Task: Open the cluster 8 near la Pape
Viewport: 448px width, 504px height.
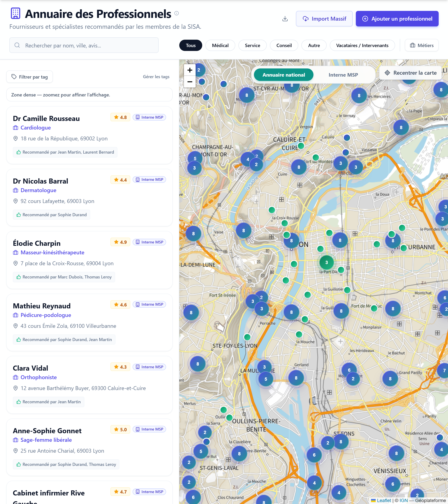Action: tap(401, 128)
